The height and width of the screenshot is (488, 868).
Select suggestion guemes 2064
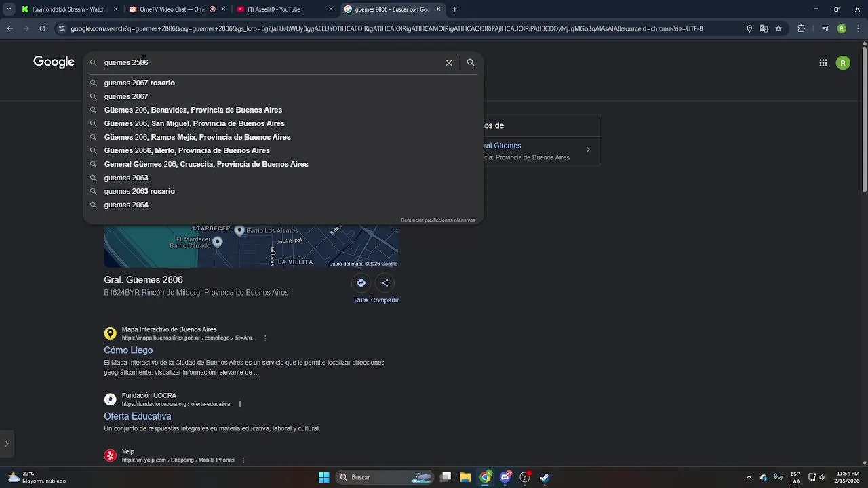click(283, 205)
